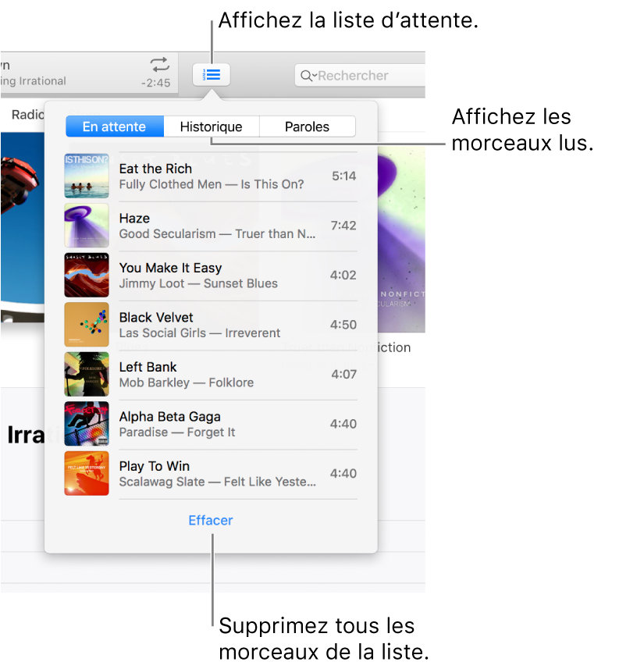Click the Jimmy Loot — Sunset Blues subtitle
The image size is (644, 669).
pos(198,283)
